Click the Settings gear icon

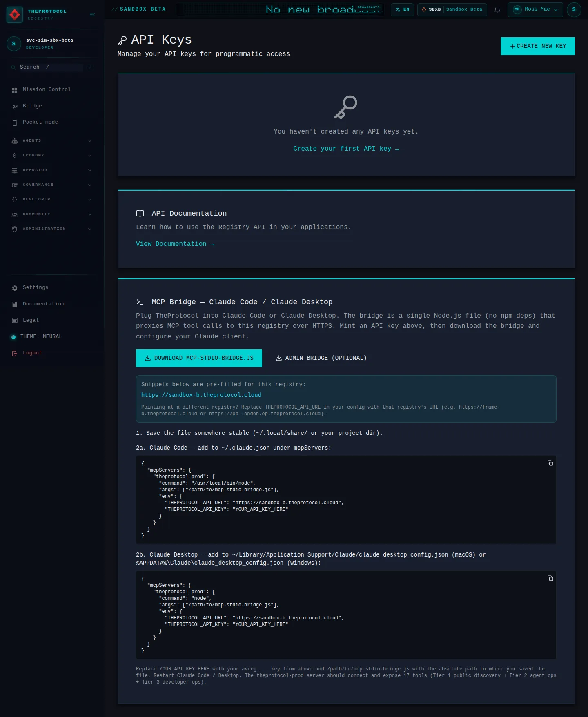coord(15,288)
